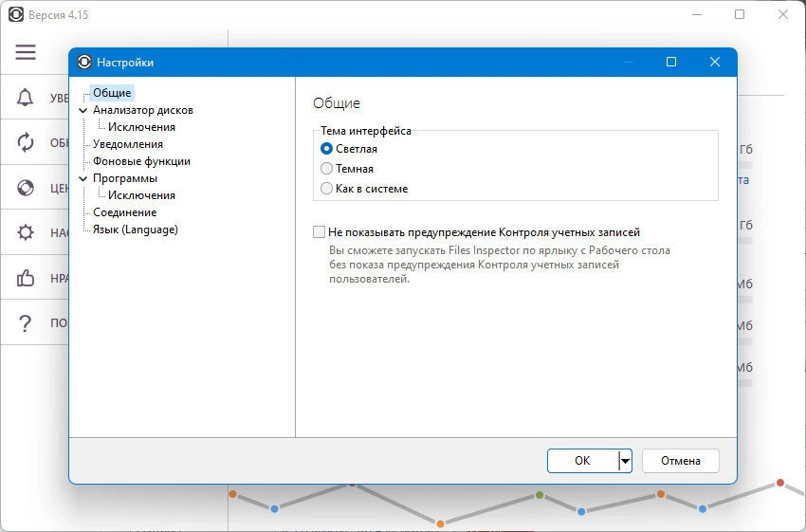The image size is (806, 532).
Task: Open the dropdown arrow beside OK
Action: coord(625,461)
